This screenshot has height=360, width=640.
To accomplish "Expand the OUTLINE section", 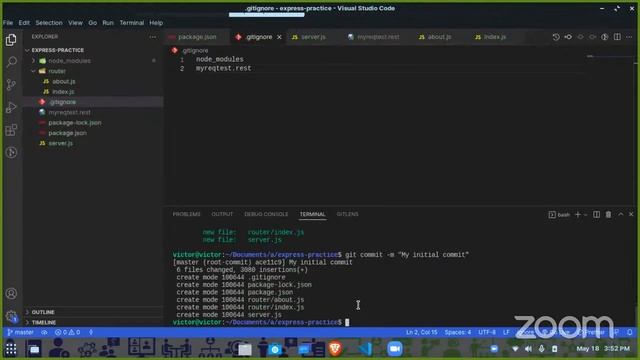I will 43,312.
